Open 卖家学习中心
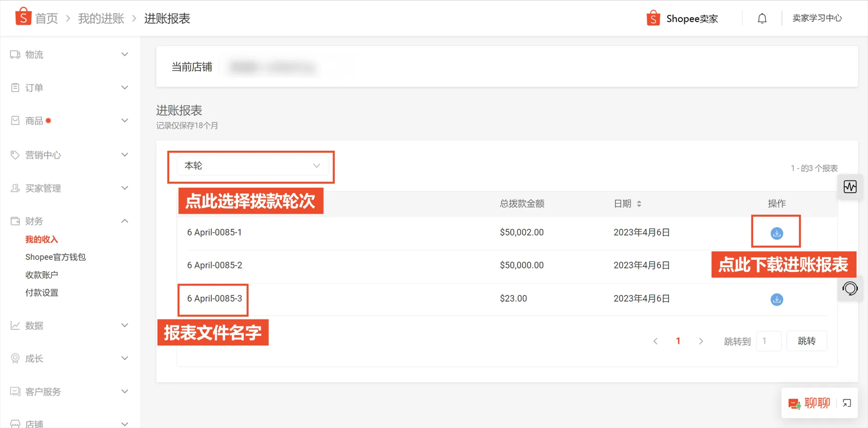868x428 pixels. coord(817,18)
